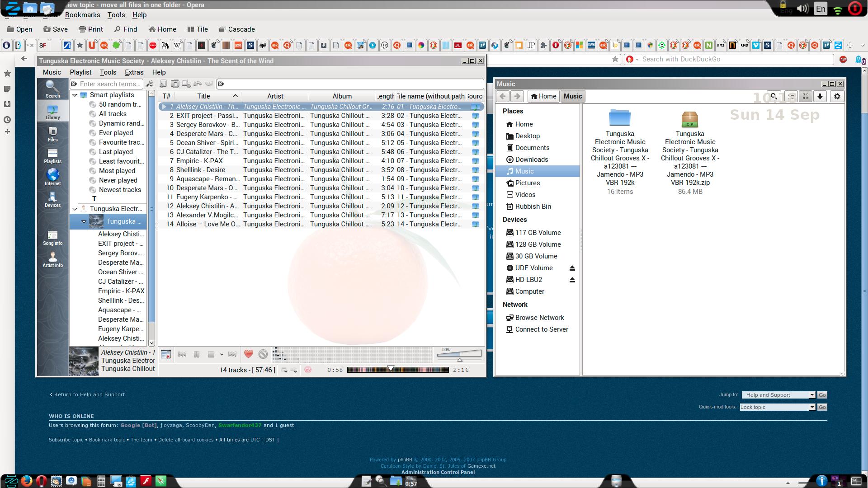
Task: Click the track seek moodbar
Action: click(x=398, y=370)
